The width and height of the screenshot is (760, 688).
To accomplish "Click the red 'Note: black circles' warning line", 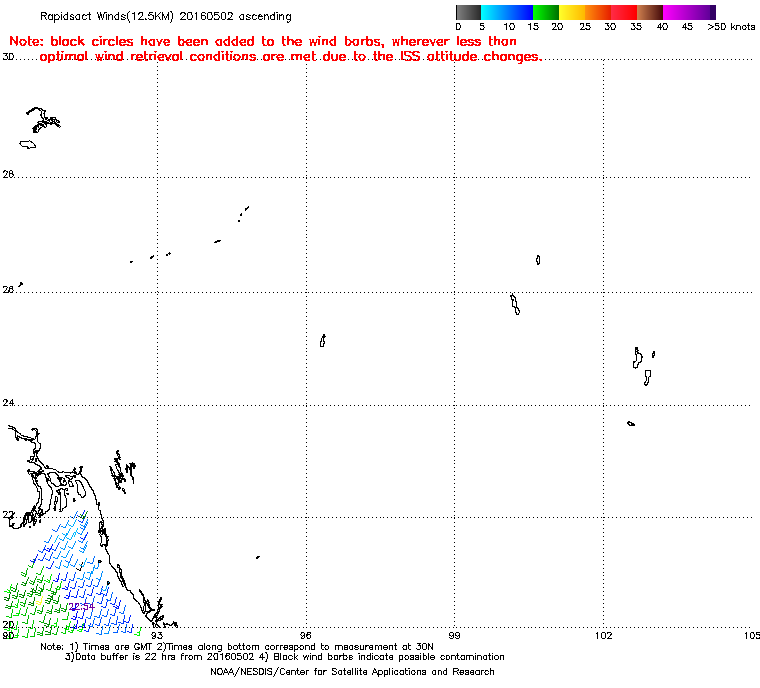I will coord(263,41).
